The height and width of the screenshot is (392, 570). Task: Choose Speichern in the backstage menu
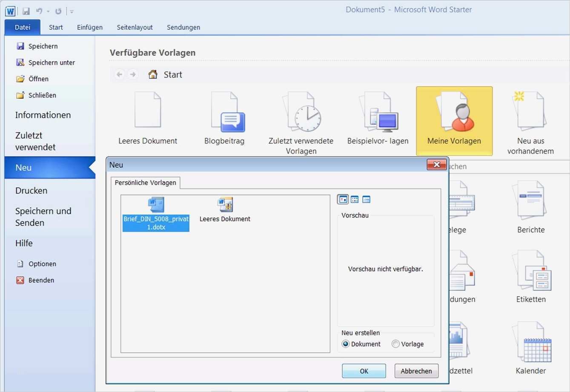[37, 46]
